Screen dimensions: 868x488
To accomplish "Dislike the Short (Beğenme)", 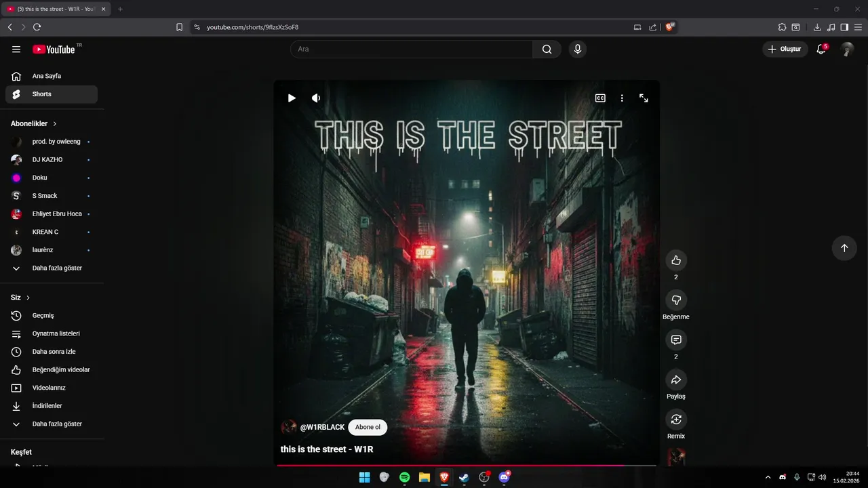I will (676, 300).
